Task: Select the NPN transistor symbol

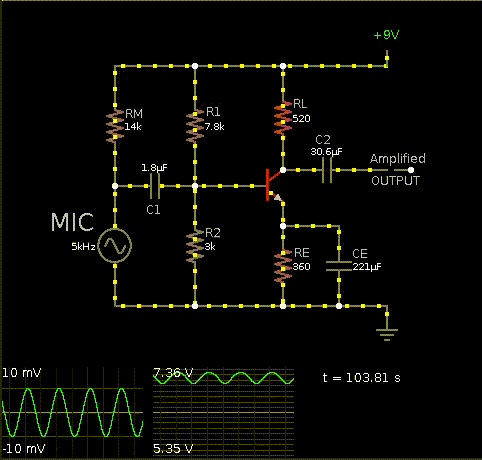Action: tap(274, 186)
